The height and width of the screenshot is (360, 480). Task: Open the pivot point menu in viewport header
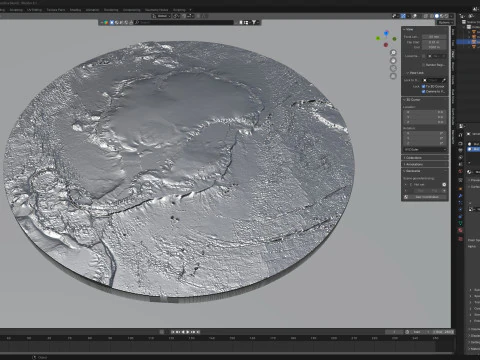pos(177,16)
